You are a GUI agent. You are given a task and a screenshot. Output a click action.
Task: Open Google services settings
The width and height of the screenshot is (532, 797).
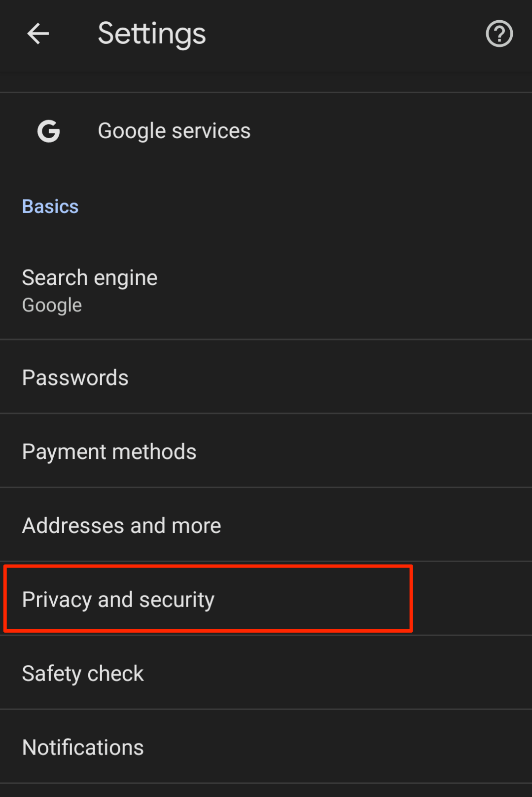[x=174, y=130]
